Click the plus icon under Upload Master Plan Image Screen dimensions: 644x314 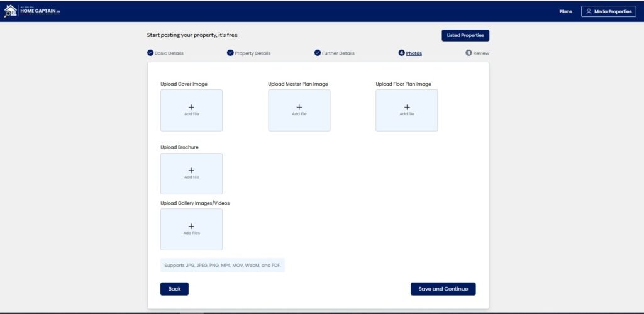click(x=299, y=107)
